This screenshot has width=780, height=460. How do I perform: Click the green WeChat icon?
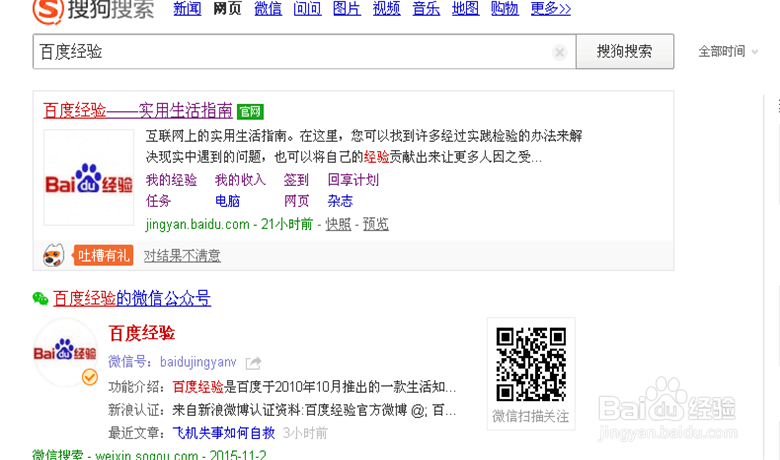pyautogui.click(x=40, y=298)
